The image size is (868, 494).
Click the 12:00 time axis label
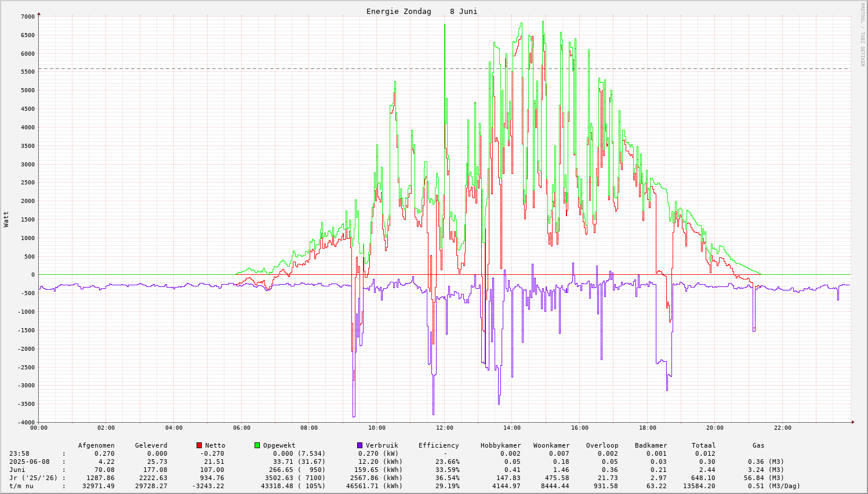click(x=444, y=428)
